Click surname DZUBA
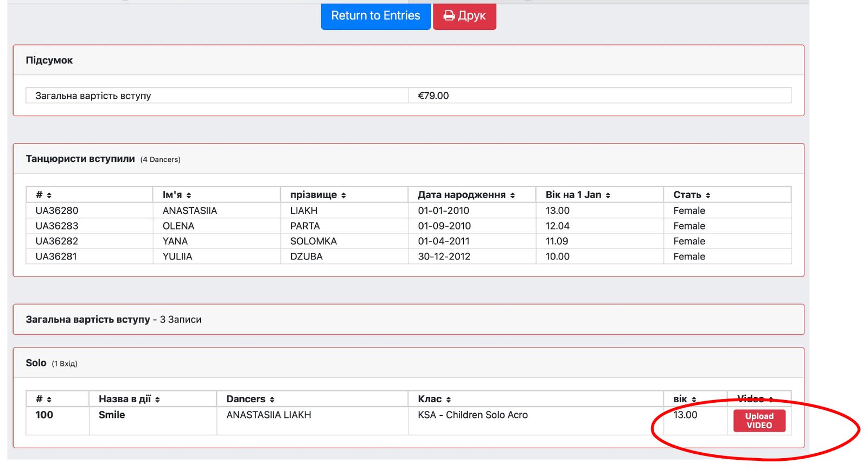This screenshot has width=868, height=469. pyautogui.click(x=307, y=256)
